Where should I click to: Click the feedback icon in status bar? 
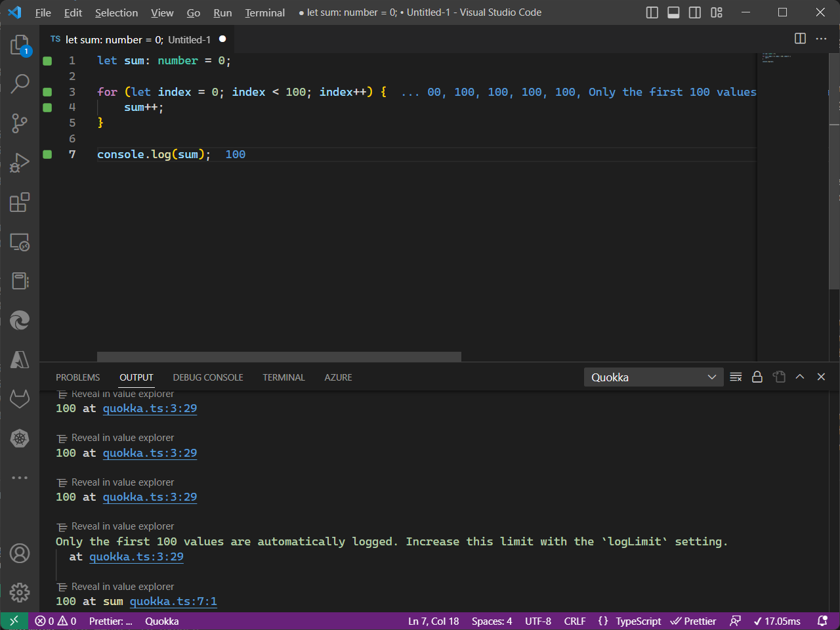(736, 621)
